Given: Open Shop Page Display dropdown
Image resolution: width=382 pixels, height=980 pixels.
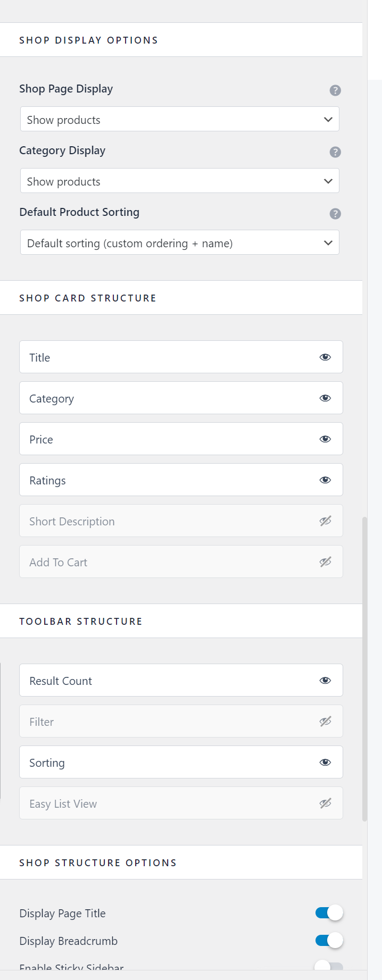Looking at the screenshot, I should tap(179, 120).
